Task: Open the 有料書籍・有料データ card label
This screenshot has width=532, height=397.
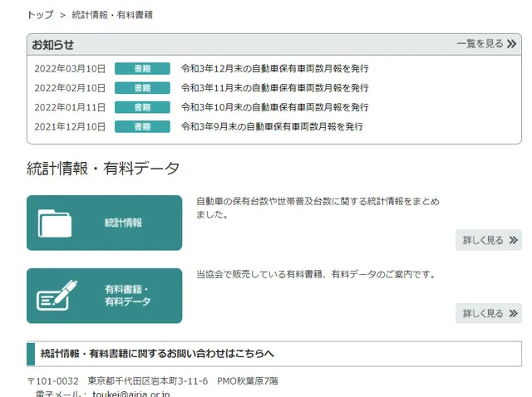Action: [x=127, y=296]
